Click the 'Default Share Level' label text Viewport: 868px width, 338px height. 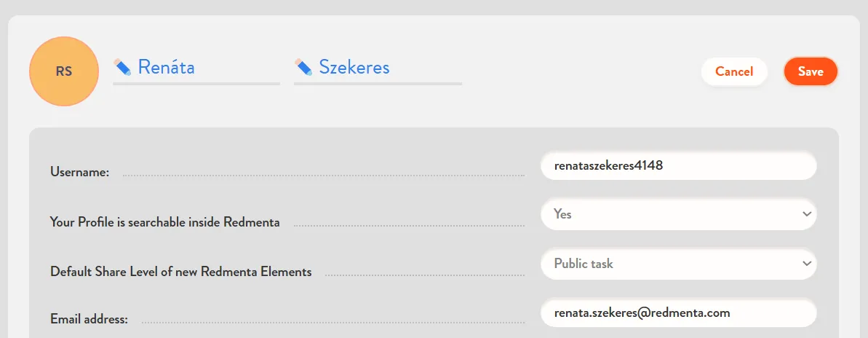tap(181, 272)
